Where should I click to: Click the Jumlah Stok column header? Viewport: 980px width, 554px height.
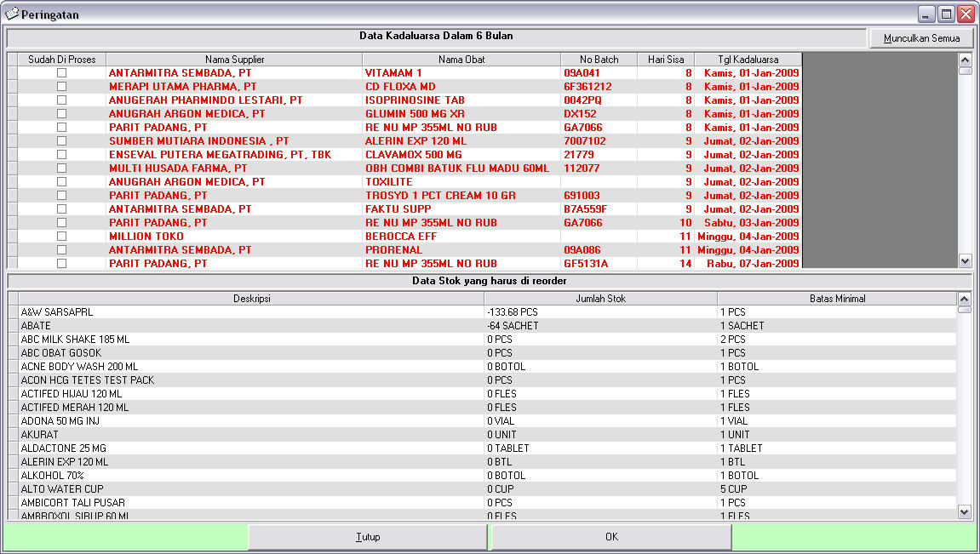[600, 299]
